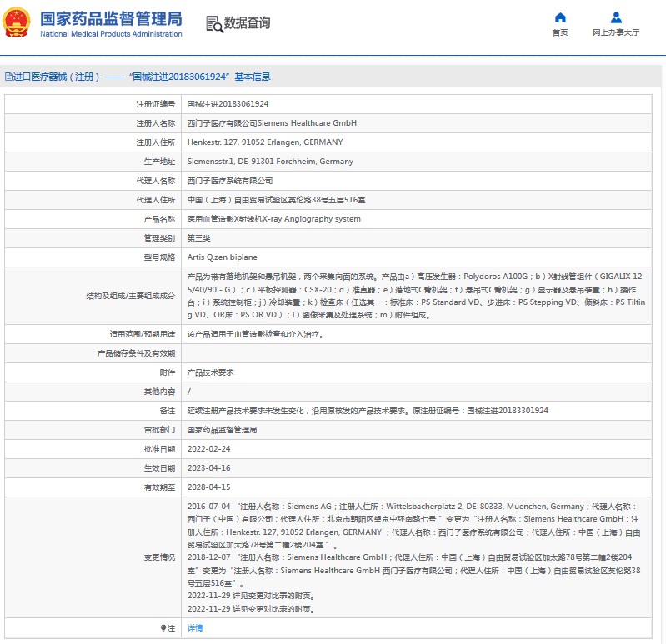Click the 代理人名称 row label
666x644 pixels.
(156, 181)
